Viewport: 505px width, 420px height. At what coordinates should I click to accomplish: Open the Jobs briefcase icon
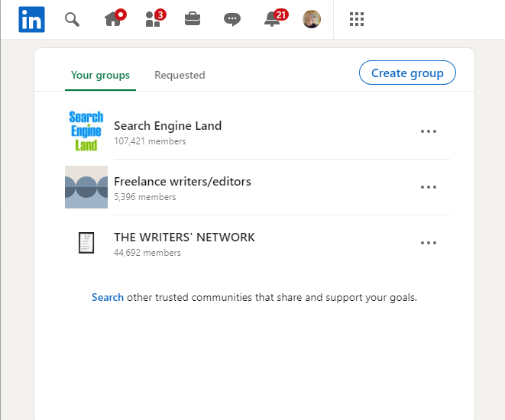(x=193, y=19)
